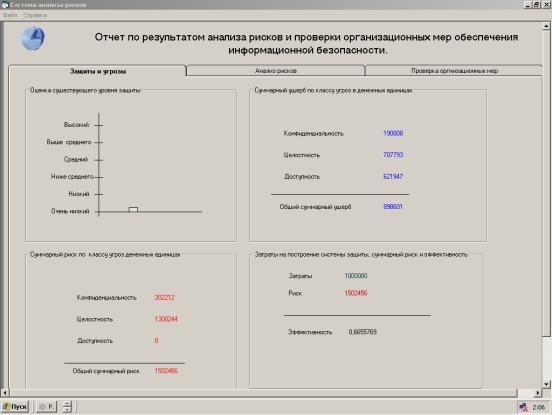This screenshot has height=415, width=552.
Task: Click the red risk value 202212
Action: tap(164, 297)
